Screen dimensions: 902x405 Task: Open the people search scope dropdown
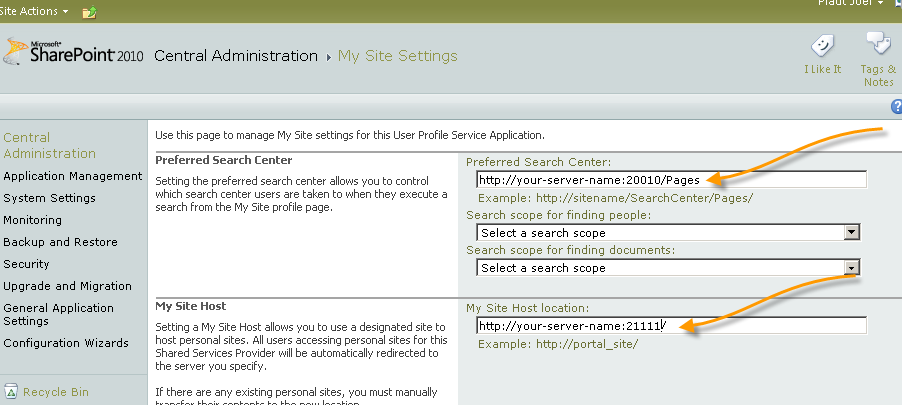coord(668,232)
